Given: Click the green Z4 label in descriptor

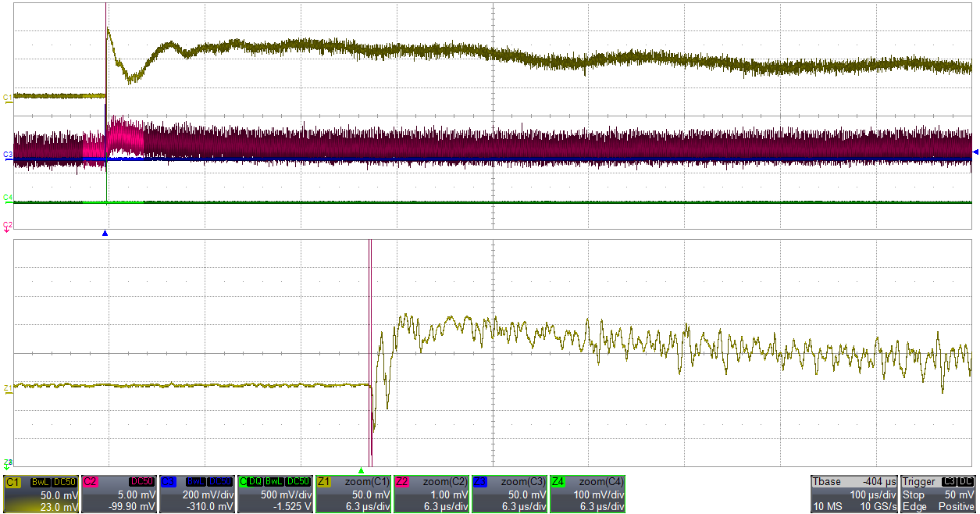Looking at the screenshot, I should pos(558,482).
